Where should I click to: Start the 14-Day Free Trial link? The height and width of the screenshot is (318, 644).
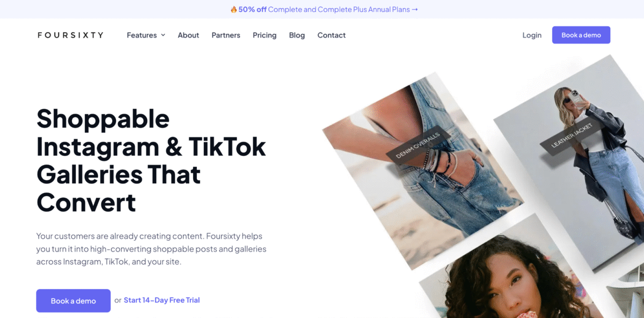pyautogui.click(x=162, y=300)
